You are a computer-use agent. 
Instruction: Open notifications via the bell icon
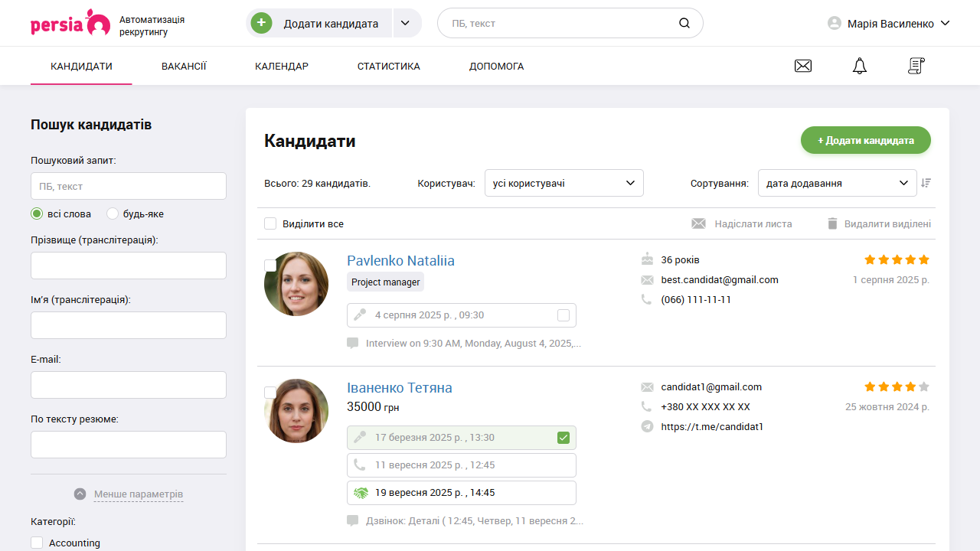(859, 66)
